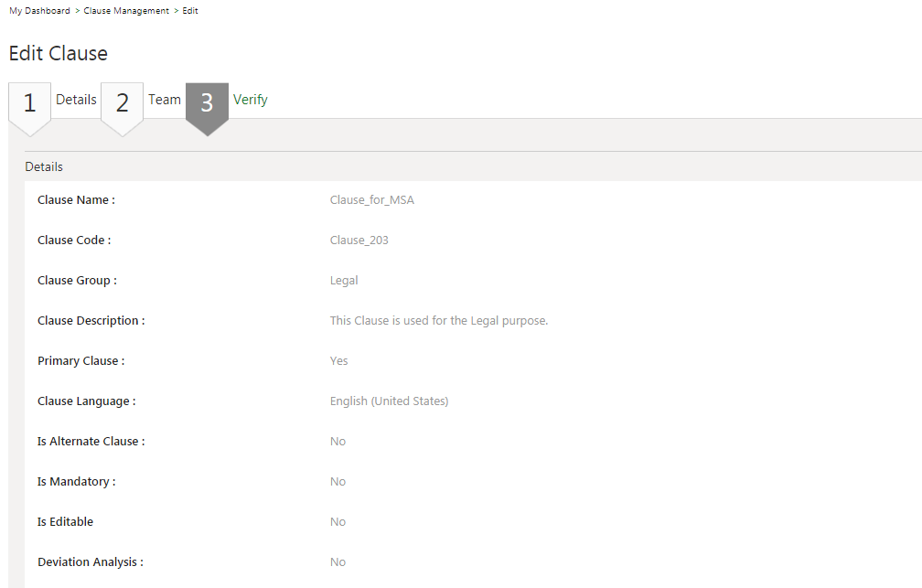Click the clause description text

438,321
